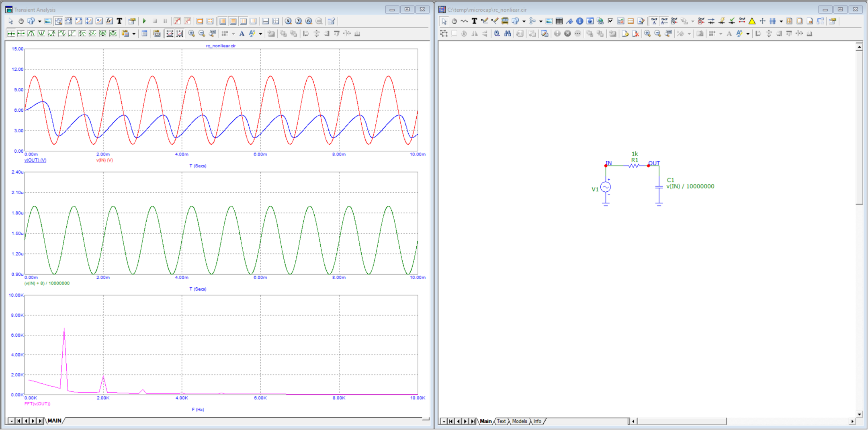Select capacitor C1 value text v(IN) / 10000000
Image resolution: width=868 pixels, height=430 pixels.
pos(690,186)
